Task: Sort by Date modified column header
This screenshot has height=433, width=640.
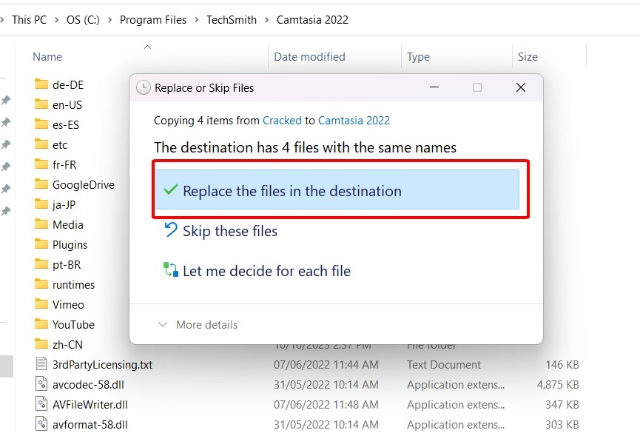Action: click(x=309, y=57)
